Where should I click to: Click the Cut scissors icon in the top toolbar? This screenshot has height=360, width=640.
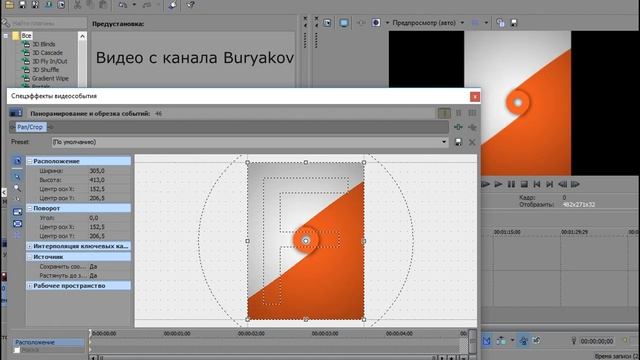coord(78,5)
